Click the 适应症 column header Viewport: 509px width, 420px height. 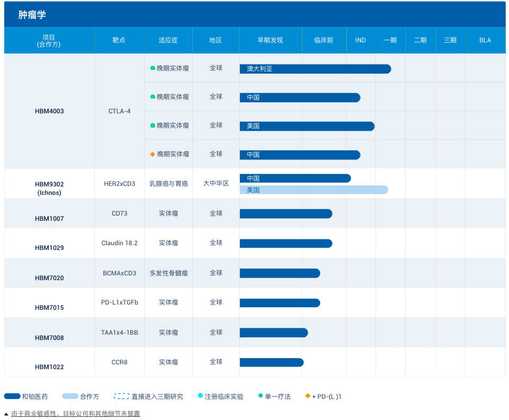click(x=168, y=40)
